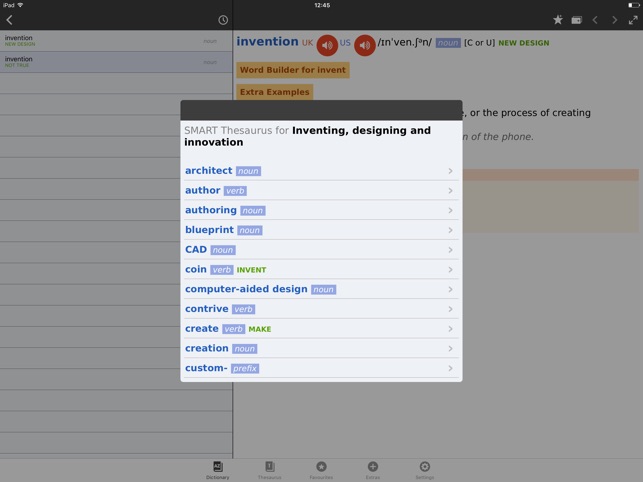
Task: Open computer-aided design entry
Action: (321, 289)
